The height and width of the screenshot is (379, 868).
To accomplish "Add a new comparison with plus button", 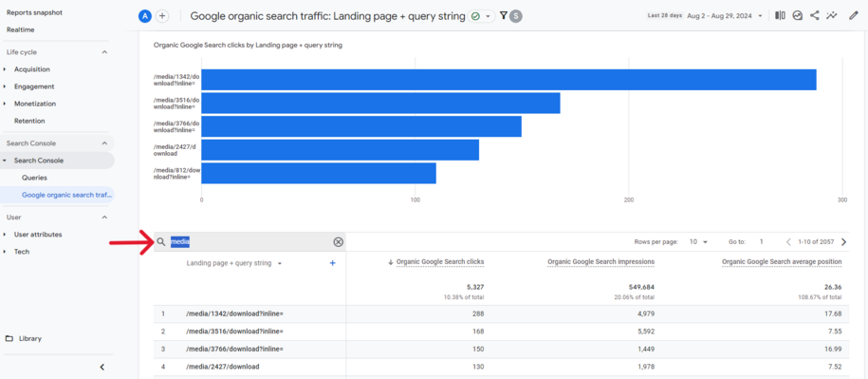I will pos(162,16).
